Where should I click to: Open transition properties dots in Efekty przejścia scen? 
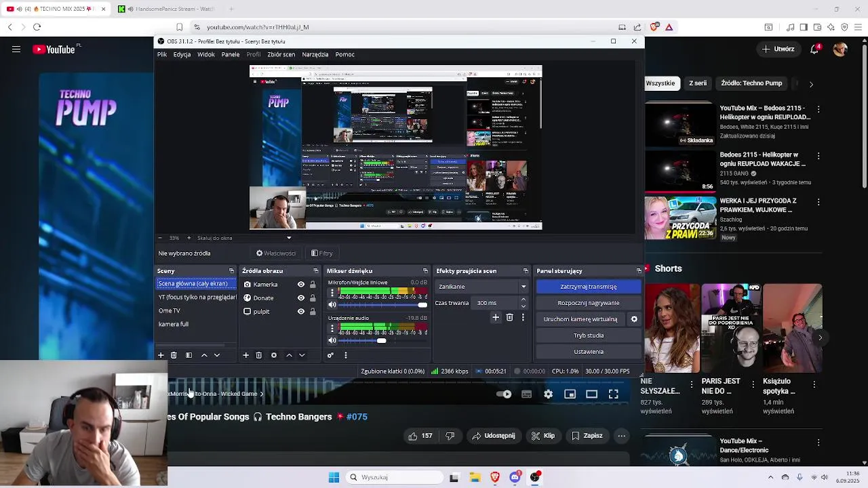point(523,317)
